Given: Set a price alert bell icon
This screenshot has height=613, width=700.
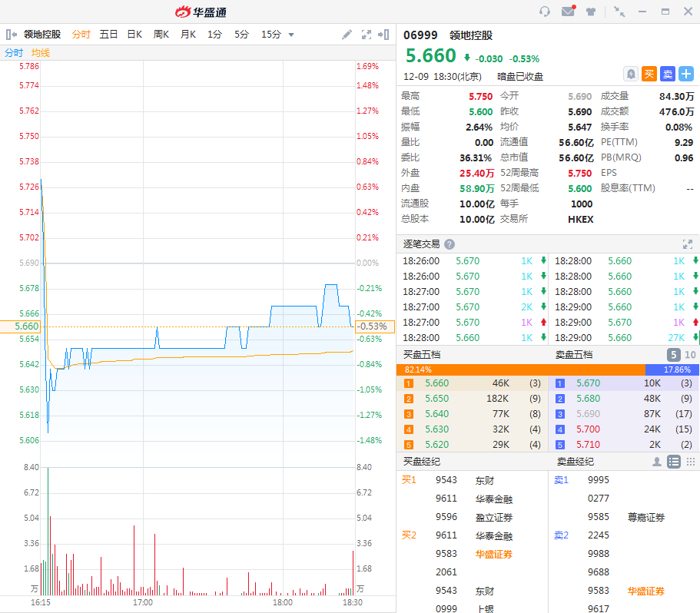Looking at the screenshot, I should click(x=631, y=74).
